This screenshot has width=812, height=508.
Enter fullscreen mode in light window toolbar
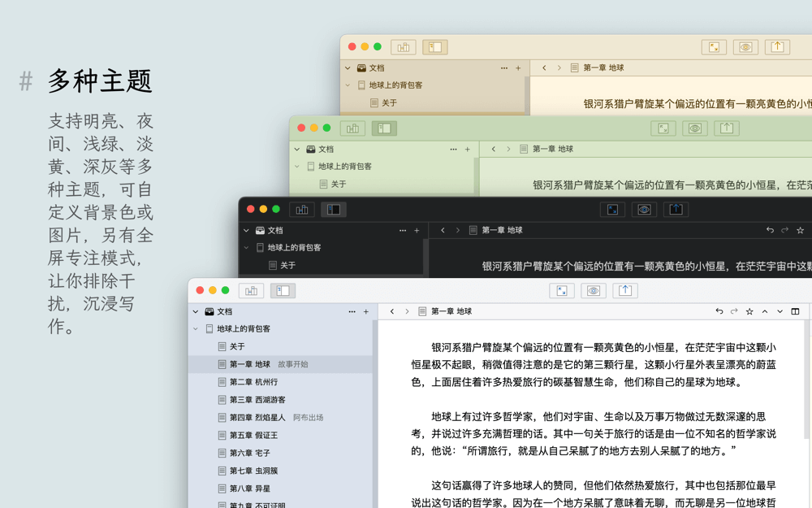click(562, 291)
